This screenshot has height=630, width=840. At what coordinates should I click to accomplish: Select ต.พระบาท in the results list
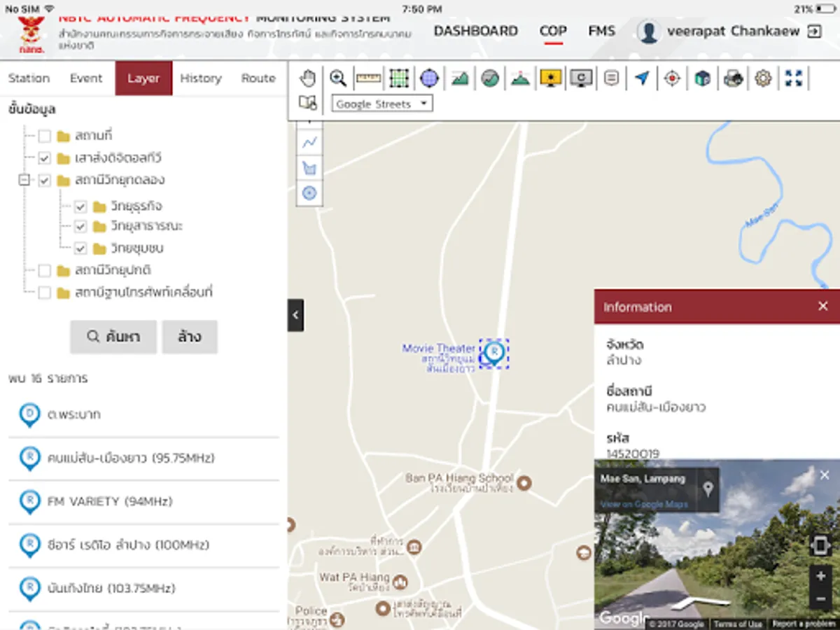pyautogui.click(x=143, y=414)
